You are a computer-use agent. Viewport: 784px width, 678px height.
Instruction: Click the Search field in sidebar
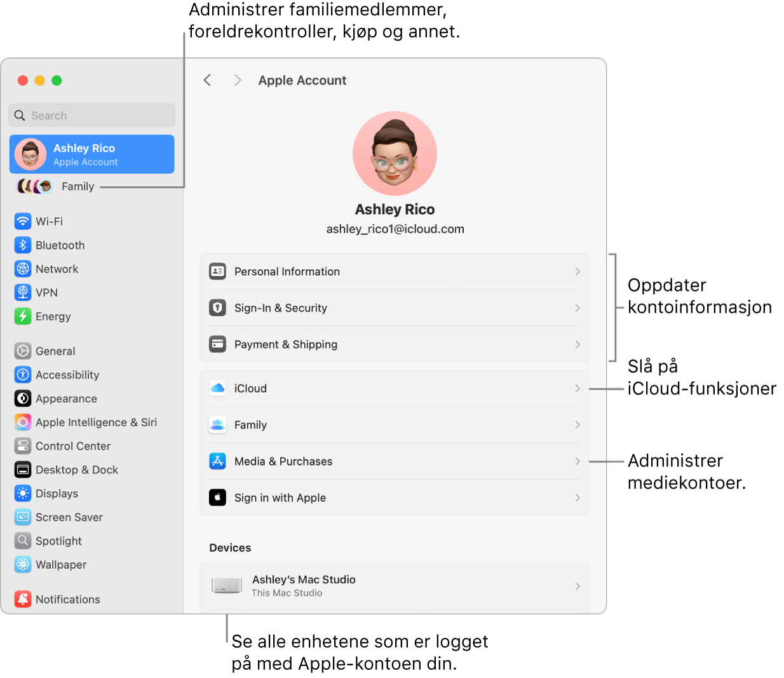tap(92, 116)
